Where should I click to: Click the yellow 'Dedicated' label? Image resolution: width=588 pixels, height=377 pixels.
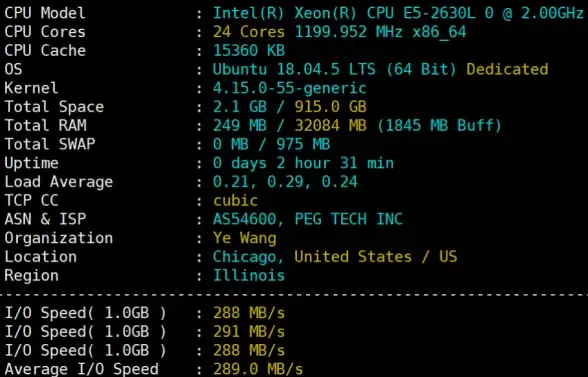pos(507,69)
